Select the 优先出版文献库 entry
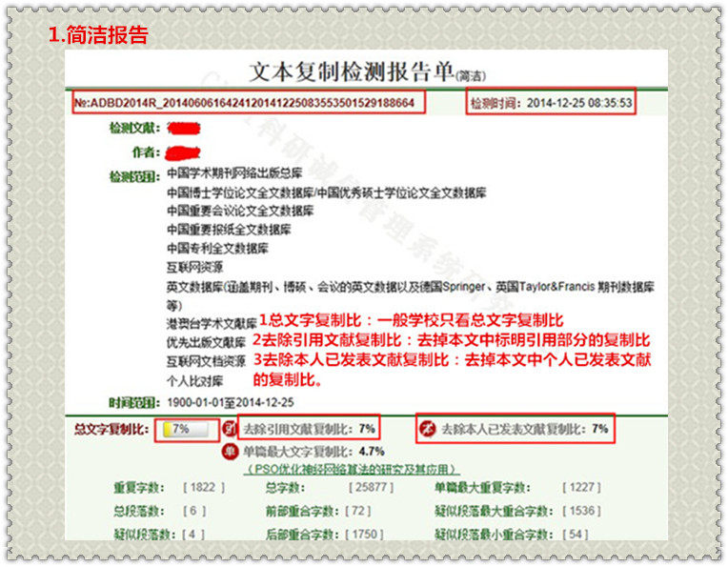The image size is (728, 567). coord(206,343)
